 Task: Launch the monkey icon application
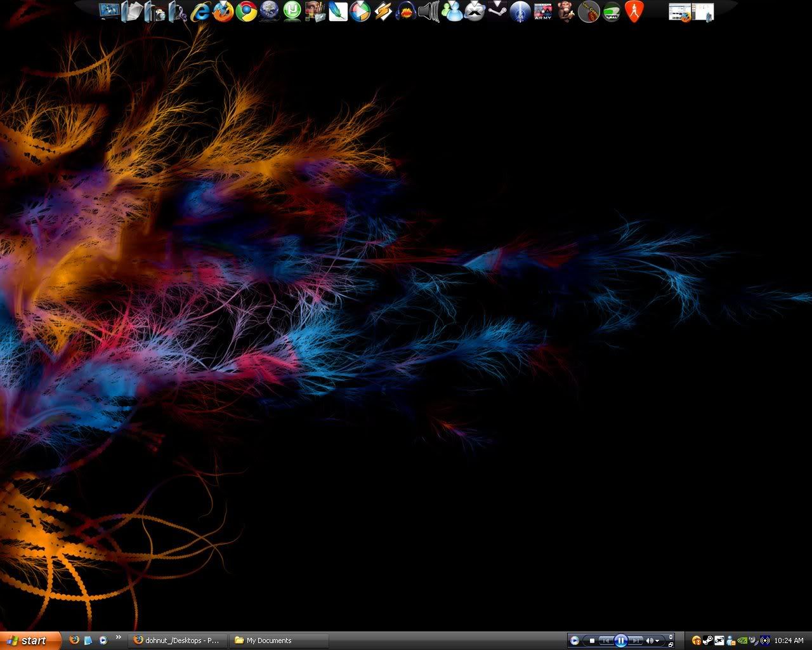coord(566,11)
